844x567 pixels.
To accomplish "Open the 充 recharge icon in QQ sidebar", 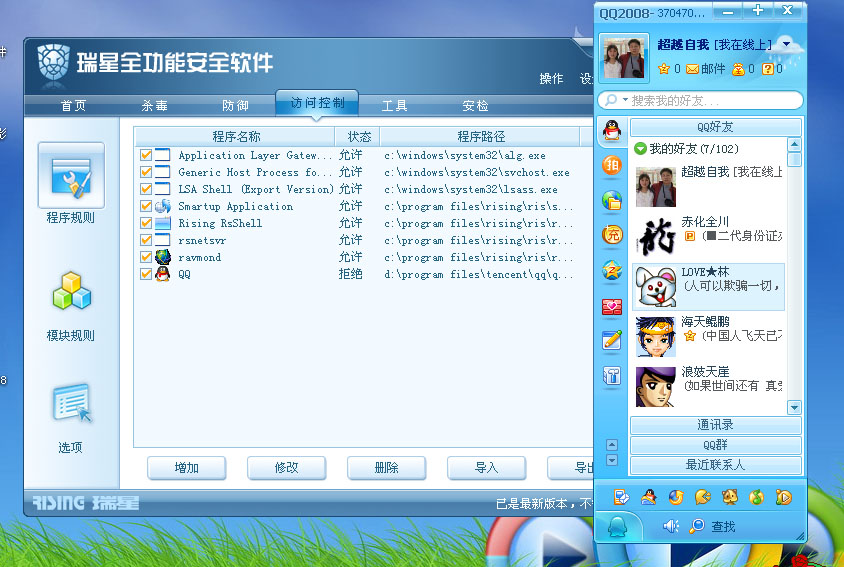I will [x=612, y=235].
